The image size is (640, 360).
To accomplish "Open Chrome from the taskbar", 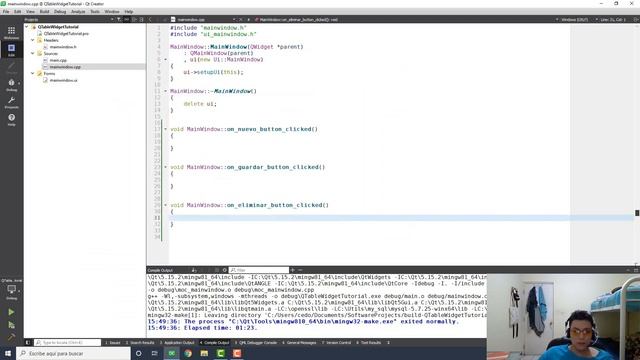I will 188,353.
